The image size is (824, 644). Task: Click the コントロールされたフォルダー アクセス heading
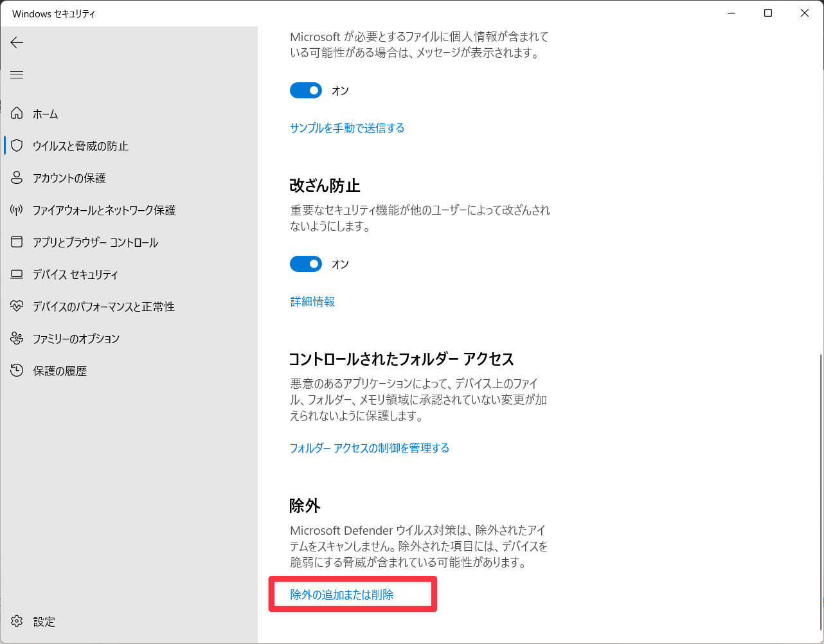tap(402, 359)
